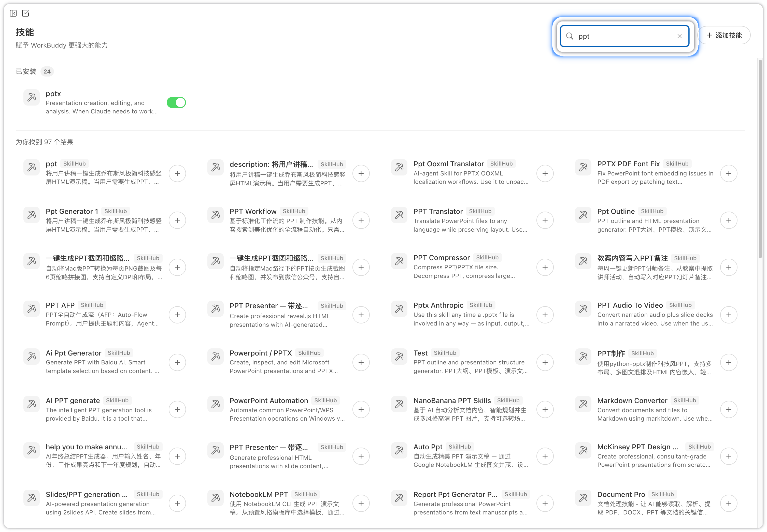767x532 pixels.
Task: Add the Pptx Anthropic skill
Action: point(545,315)
